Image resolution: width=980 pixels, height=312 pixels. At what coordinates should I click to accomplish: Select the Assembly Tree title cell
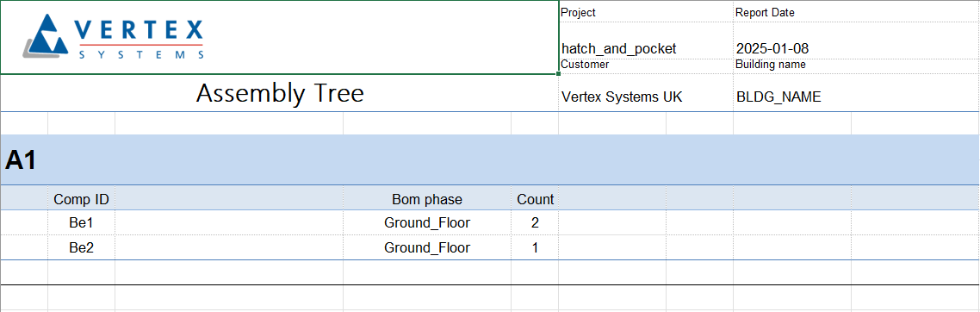[x=279, y=93]
